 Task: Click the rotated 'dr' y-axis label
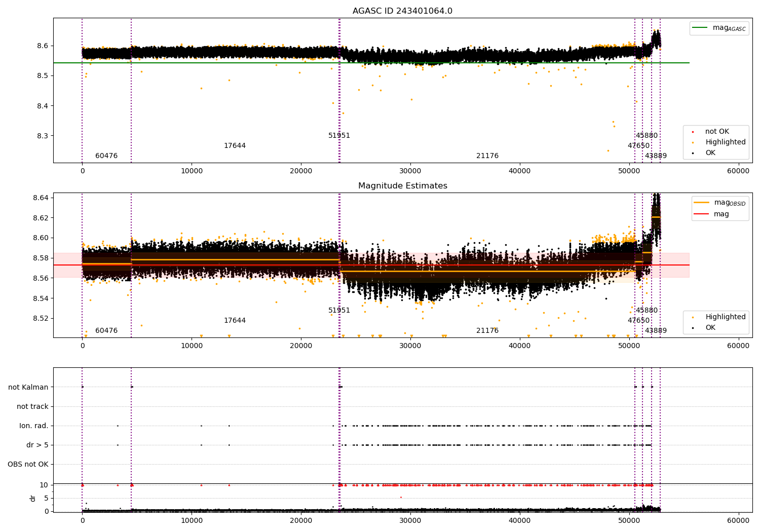(x=33, y=498)
